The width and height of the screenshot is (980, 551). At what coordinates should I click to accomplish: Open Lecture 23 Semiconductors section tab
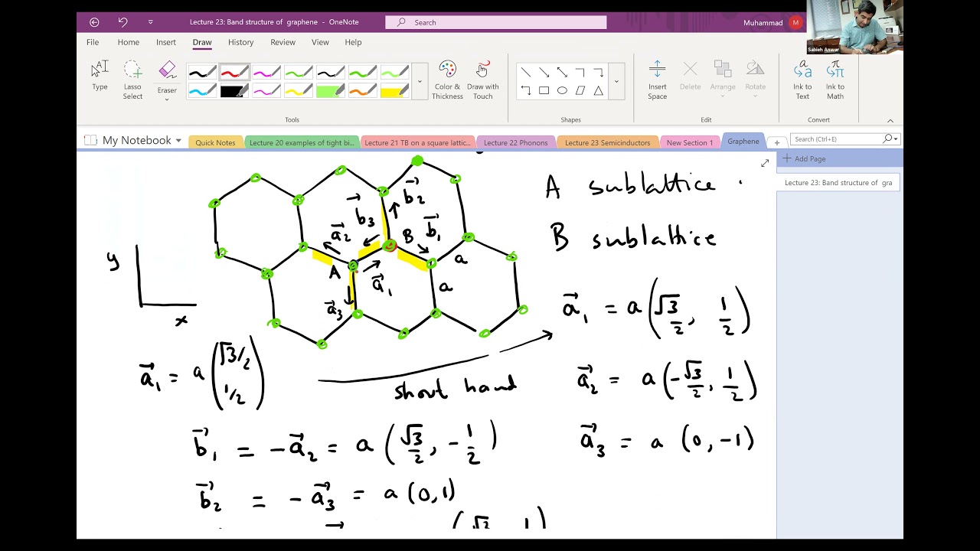pyautogui.click(x=607, y=142)
